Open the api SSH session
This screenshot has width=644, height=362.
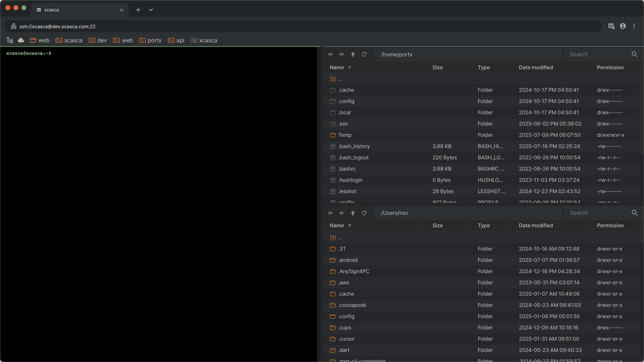click(176, 40)
